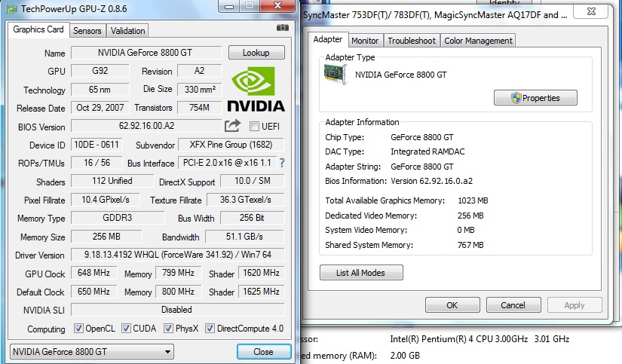Click the DirectX Support field 10.0 / SM
The width and height of the screenshot is (622, 364).
[253, 181]
